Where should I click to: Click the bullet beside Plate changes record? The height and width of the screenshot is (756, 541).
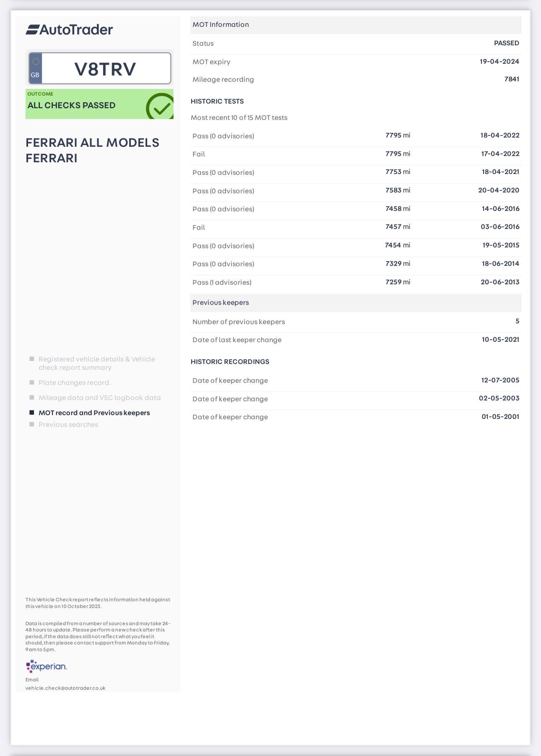32,382
